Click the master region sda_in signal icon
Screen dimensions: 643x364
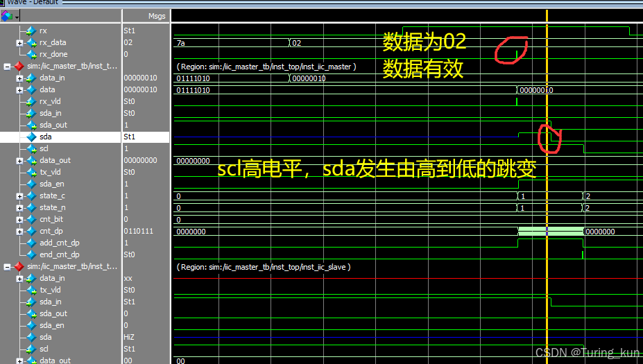[31, 114]
